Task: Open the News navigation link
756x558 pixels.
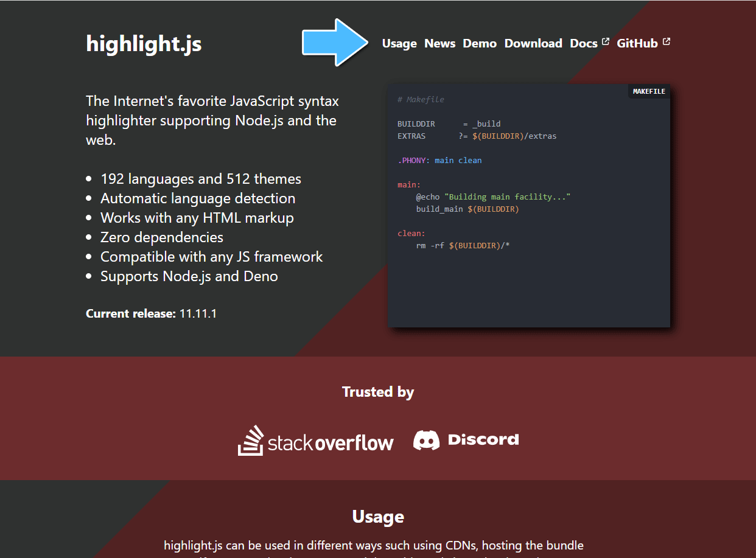Action: [x=440, y=43]
